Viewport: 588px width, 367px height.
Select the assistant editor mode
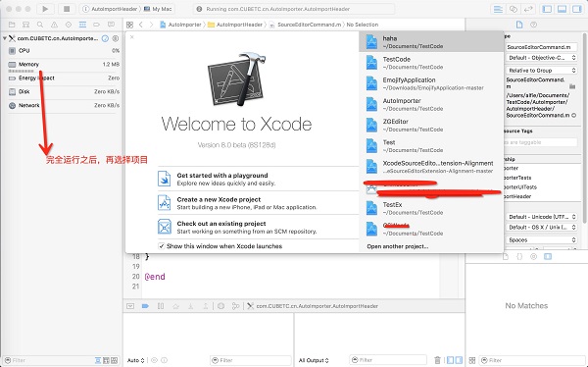[513, 9]
